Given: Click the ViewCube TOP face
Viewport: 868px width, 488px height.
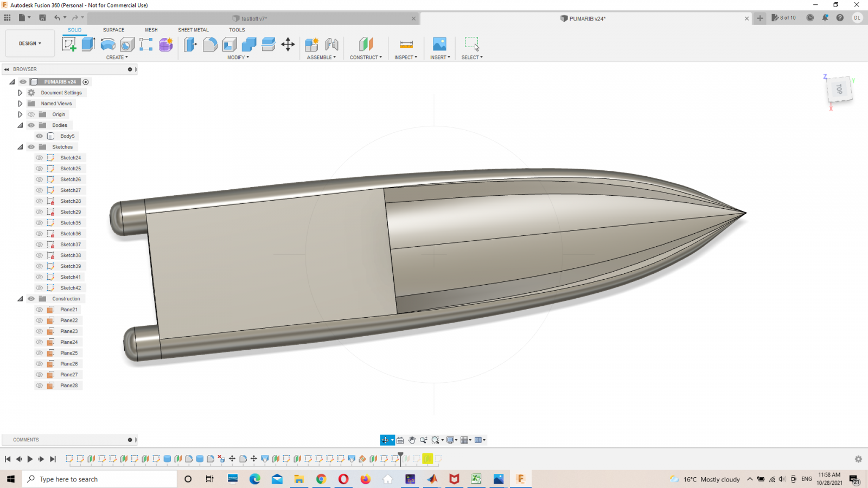Looking at the screenshot, I should tap(839, 89).
